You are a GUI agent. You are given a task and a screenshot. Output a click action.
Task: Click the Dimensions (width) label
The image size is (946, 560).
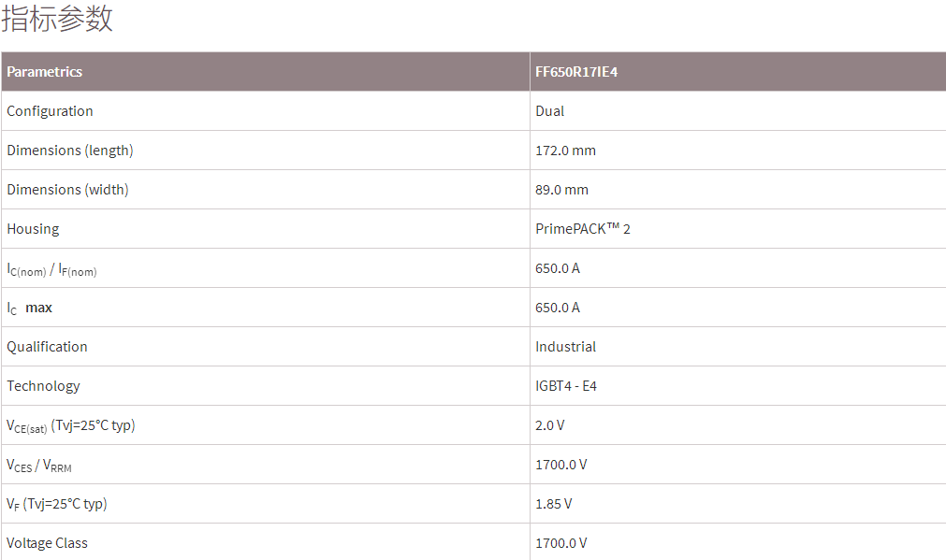point(67,190)
